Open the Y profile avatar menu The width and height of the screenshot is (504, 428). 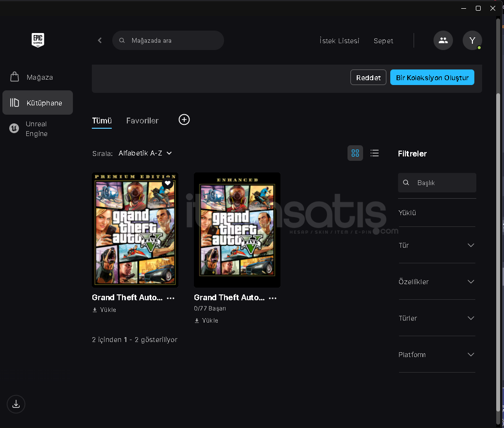point(472,40)
